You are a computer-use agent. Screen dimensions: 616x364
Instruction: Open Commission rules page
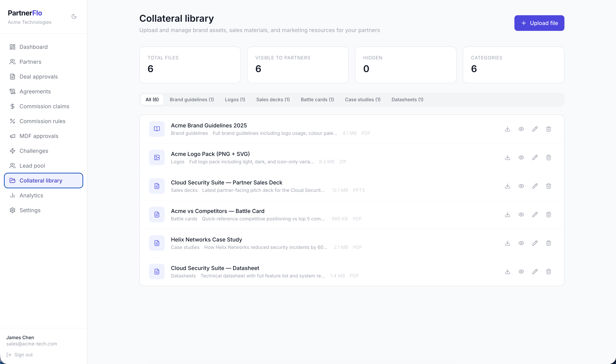point(43,121)
